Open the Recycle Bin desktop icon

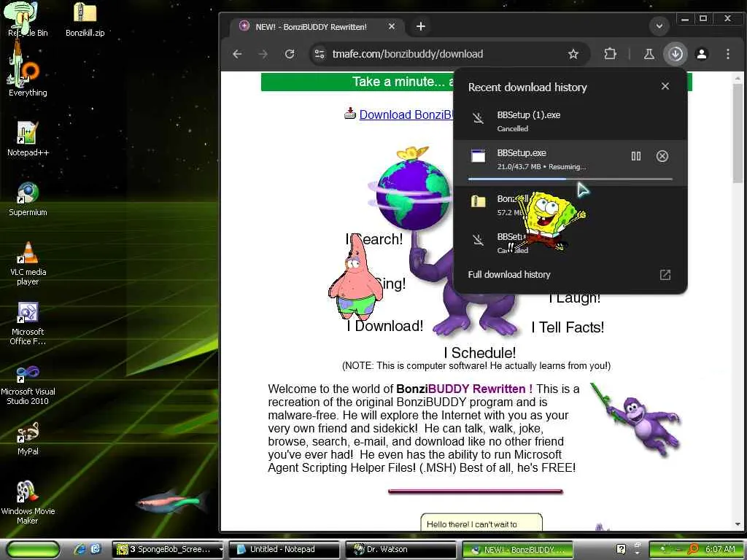[x=27, y=19]
